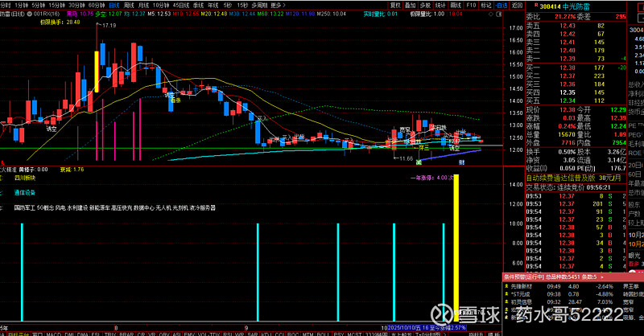Select the *ST元成 alert row

[x=573, y=294]
